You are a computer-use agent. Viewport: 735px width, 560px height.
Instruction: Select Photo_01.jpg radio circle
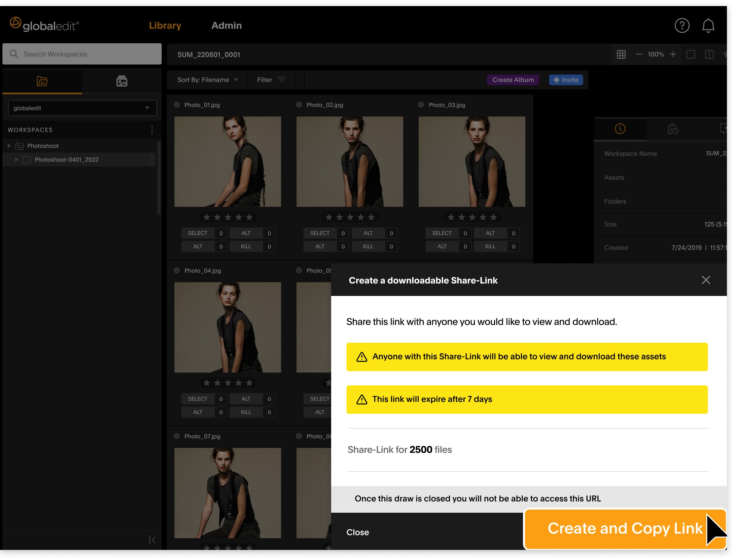tap(177, 105)
